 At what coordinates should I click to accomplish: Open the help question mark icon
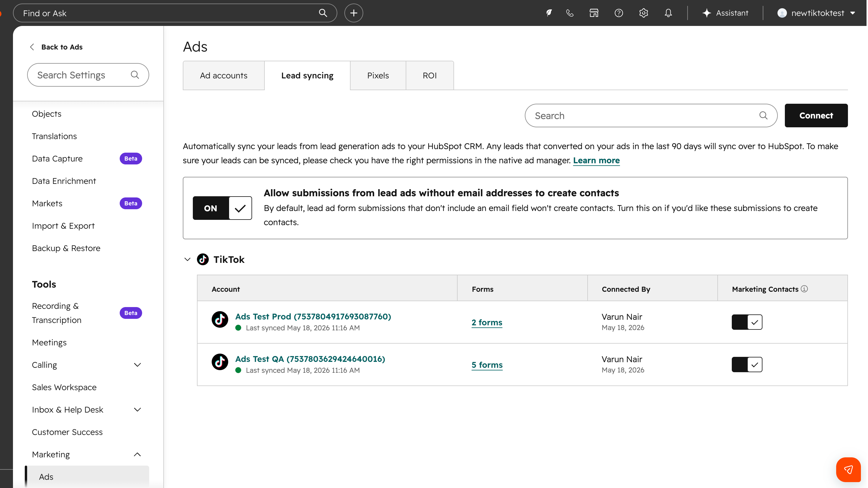click(x=619, y=13)
